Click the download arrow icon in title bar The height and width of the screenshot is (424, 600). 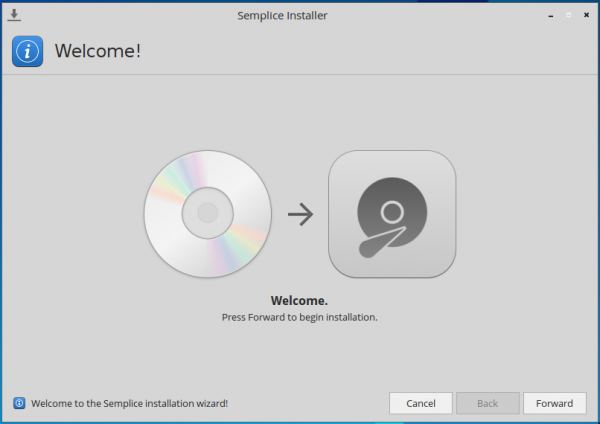click(14, 15)
